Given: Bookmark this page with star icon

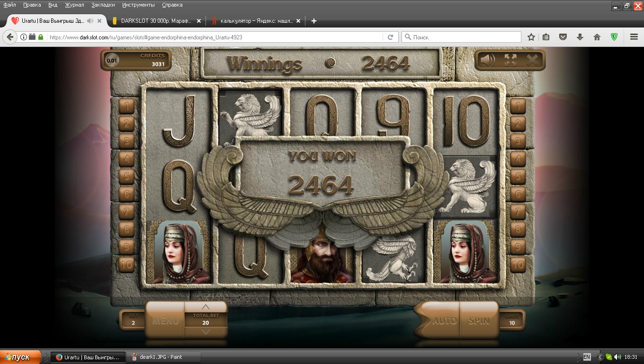Looking at the screenshot, I should (x=531, y=37).
